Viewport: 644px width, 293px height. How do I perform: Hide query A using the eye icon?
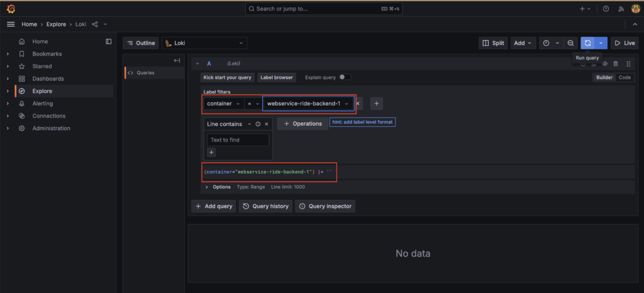(604, 64)
